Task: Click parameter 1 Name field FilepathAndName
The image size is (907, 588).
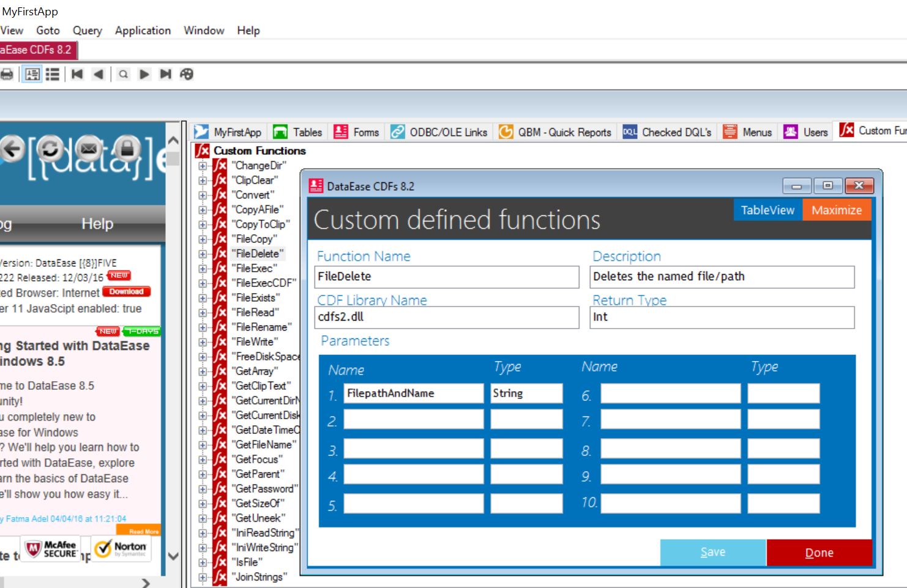Action: click(x=414, y=393)
